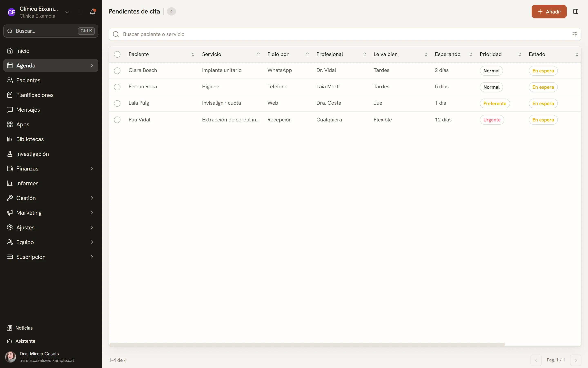Sort by the Prioridad column header
Image resolution: width=588 pixels, height=368 pixels.
[x=500, y=54]
